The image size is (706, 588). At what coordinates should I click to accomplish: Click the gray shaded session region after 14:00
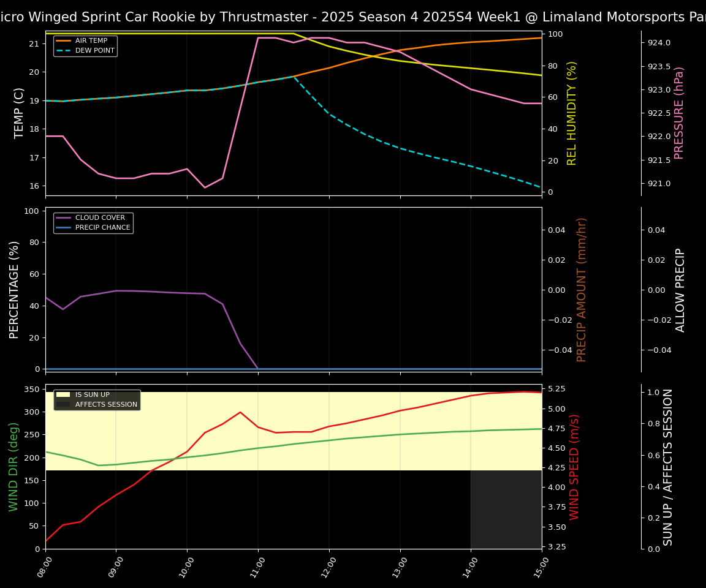click(x=506, y=510)
